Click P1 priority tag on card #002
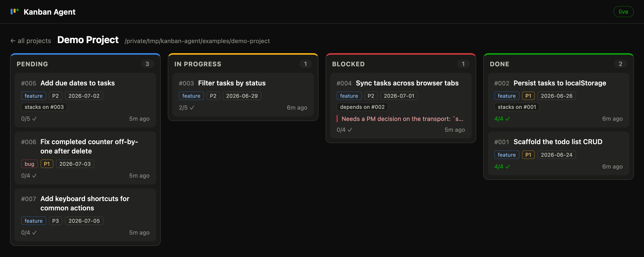 pyautogui.click(x=528, y=96)
